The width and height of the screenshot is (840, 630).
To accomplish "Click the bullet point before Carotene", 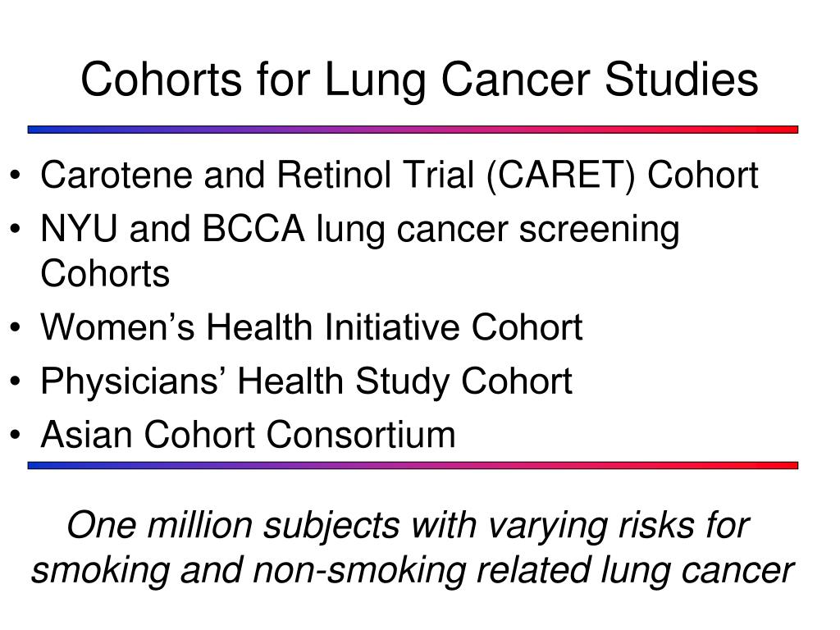I will coord(15,176).
